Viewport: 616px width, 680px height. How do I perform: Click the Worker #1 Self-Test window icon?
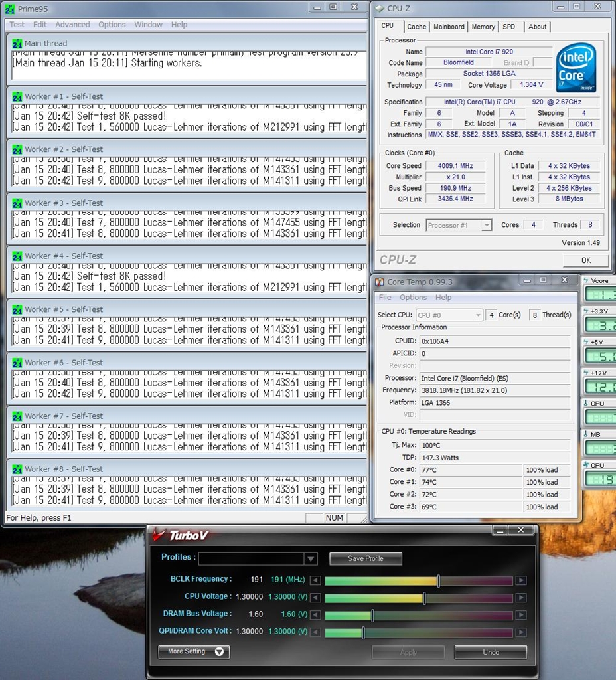pos(17,96)
